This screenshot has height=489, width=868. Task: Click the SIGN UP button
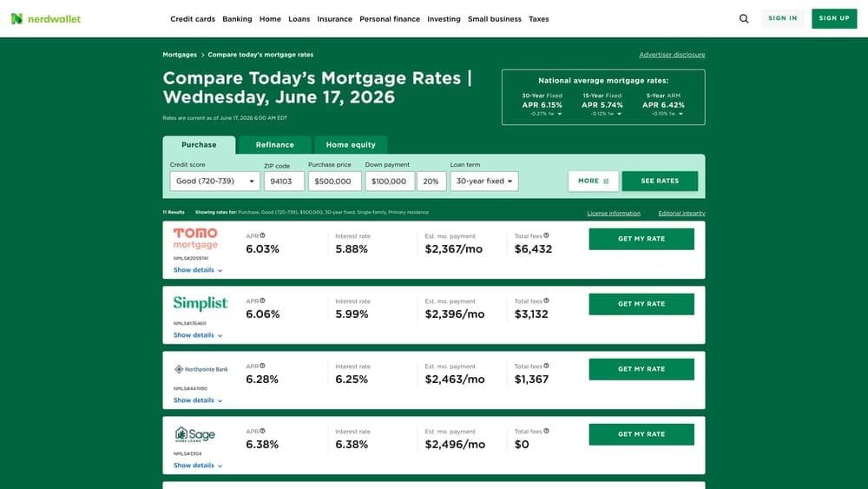(834, 18)
